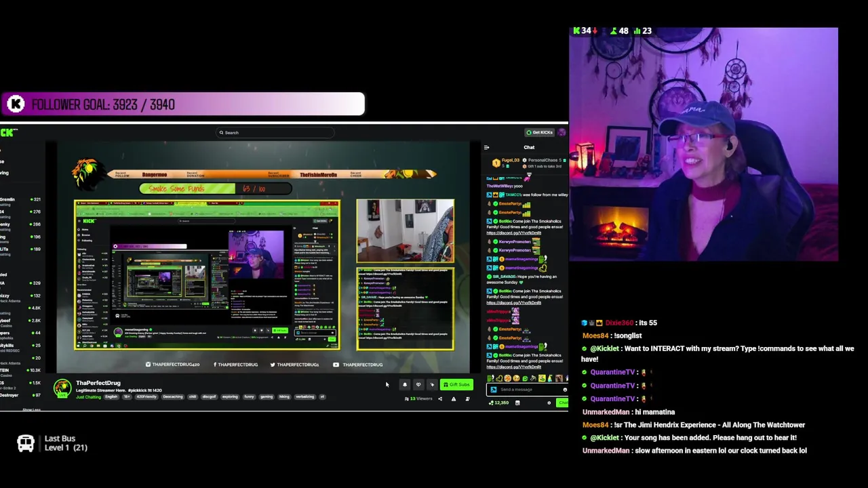
Task: Click the icon right of the report triangle
Action: (x=467, y=399)
